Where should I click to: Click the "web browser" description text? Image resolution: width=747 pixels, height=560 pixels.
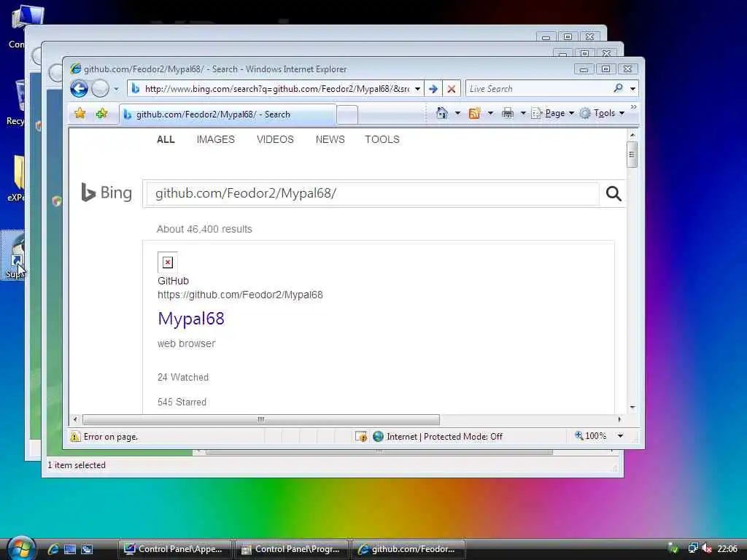coord(186,343)
